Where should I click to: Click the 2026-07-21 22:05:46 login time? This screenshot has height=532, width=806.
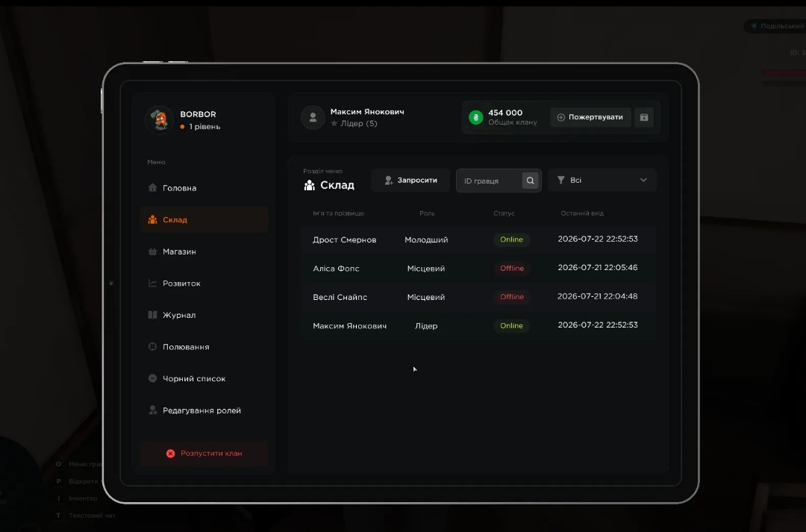point(597,268)
